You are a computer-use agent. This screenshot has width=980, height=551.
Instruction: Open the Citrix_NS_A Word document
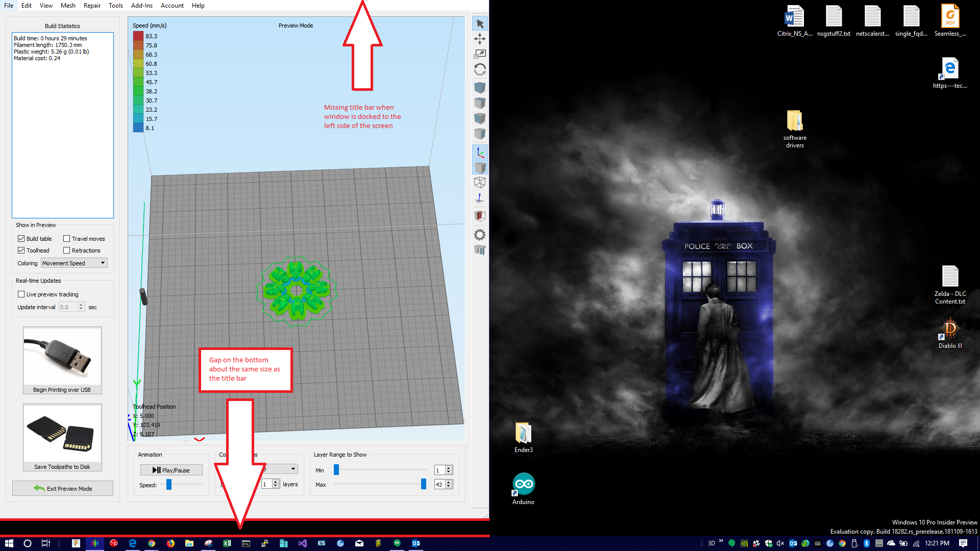tap(795, 21)
